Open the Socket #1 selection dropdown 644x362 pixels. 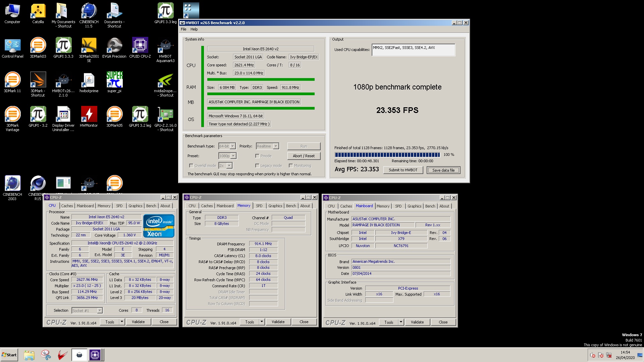pos(87,310)
